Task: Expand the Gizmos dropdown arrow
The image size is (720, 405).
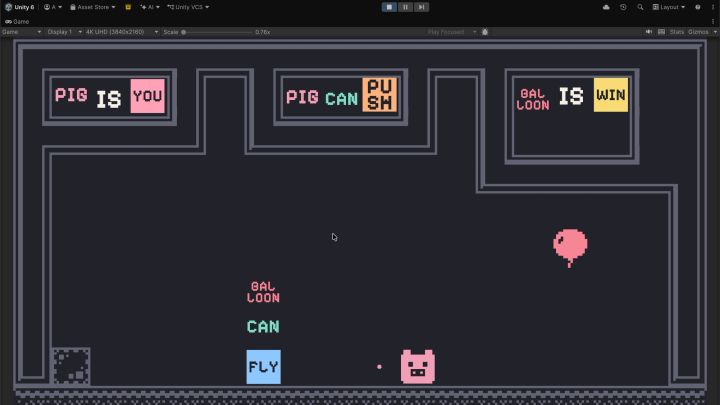Action: (715, 32)
